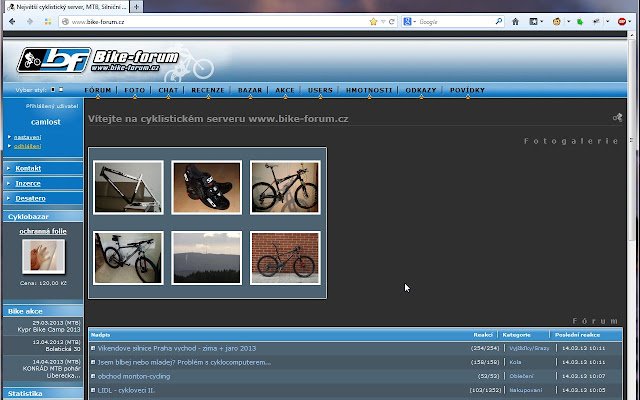Click the plus icon before obchod monton-cycling
The width and height of the screenshot is (640, 400).
93,376
